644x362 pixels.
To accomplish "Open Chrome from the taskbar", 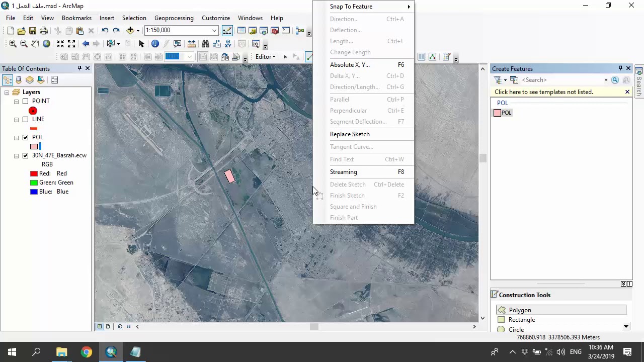I will [87, 352].
